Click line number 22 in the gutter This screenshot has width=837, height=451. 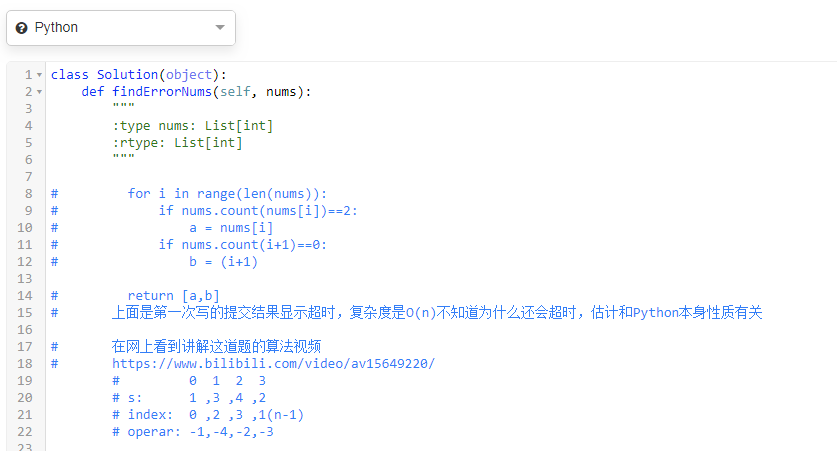(x=25, y=431)
